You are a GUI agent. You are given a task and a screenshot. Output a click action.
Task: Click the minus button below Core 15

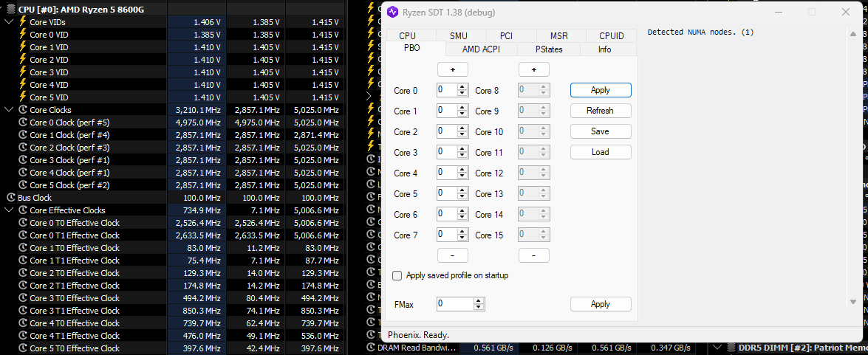(x=534, y=255)
